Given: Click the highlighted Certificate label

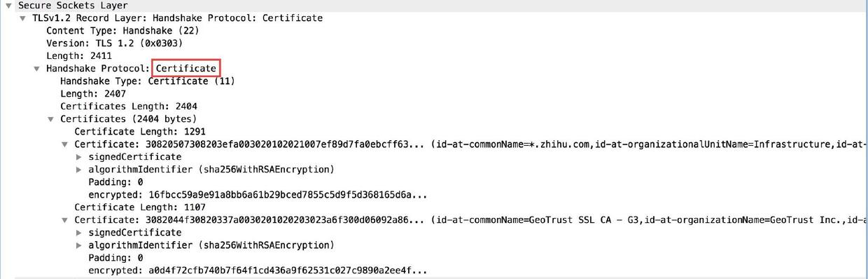Looking at the screenshot, I should (186, 69).
